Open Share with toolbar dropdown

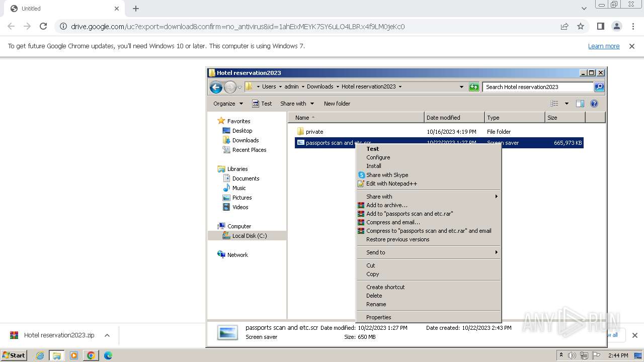(297, 104)
